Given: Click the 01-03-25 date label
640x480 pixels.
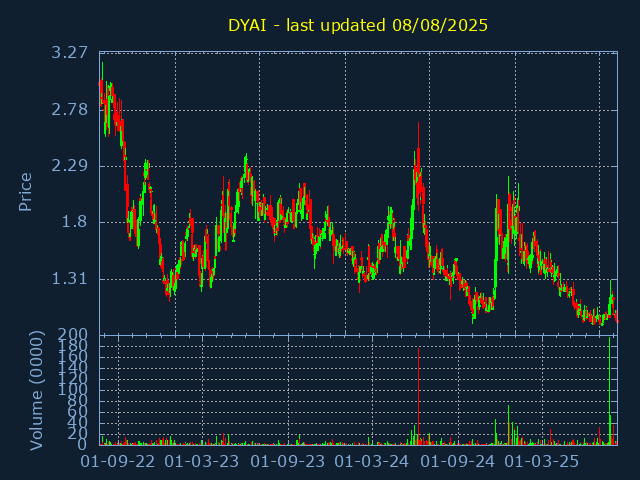Looking at the screenshot, I should coord(541,462).
